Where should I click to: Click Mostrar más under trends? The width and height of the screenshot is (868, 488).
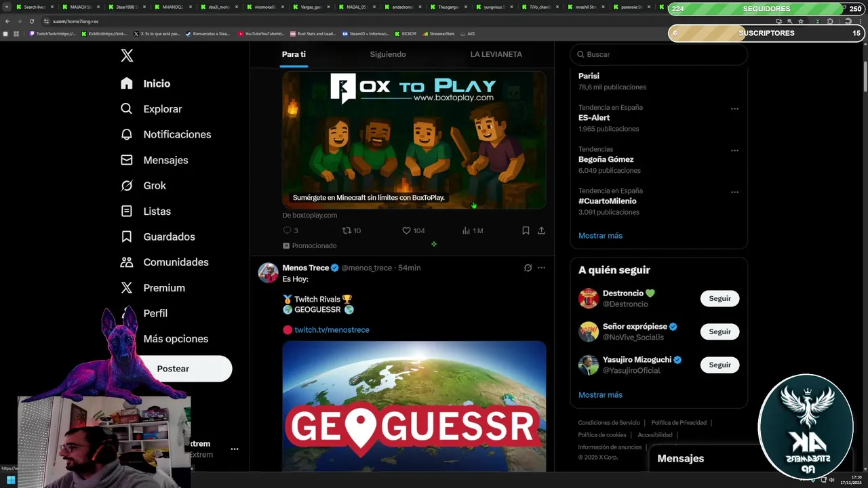pyautogui.click(x=600, y=236)
